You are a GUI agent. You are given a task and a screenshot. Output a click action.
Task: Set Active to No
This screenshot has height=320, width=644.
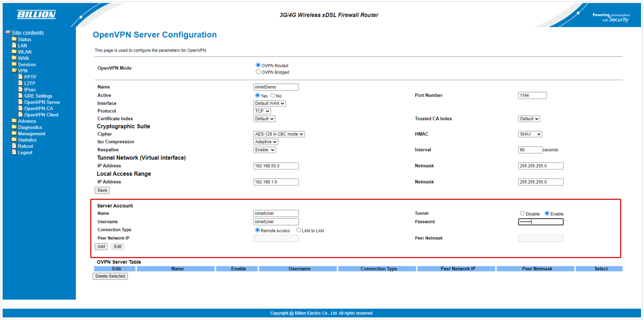[x=273, y=95]
